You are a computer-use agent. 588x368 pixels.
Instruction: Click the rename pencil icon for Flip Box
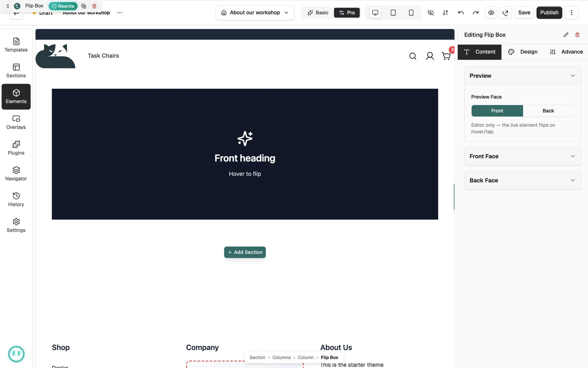point(566,35)
